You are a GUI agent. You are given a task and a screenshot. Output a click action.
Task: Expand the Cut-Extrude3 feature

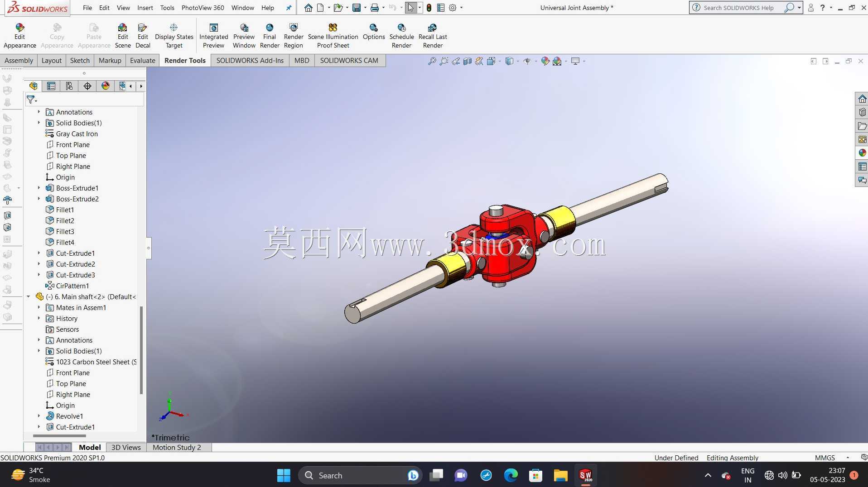[x=39, y=275]
